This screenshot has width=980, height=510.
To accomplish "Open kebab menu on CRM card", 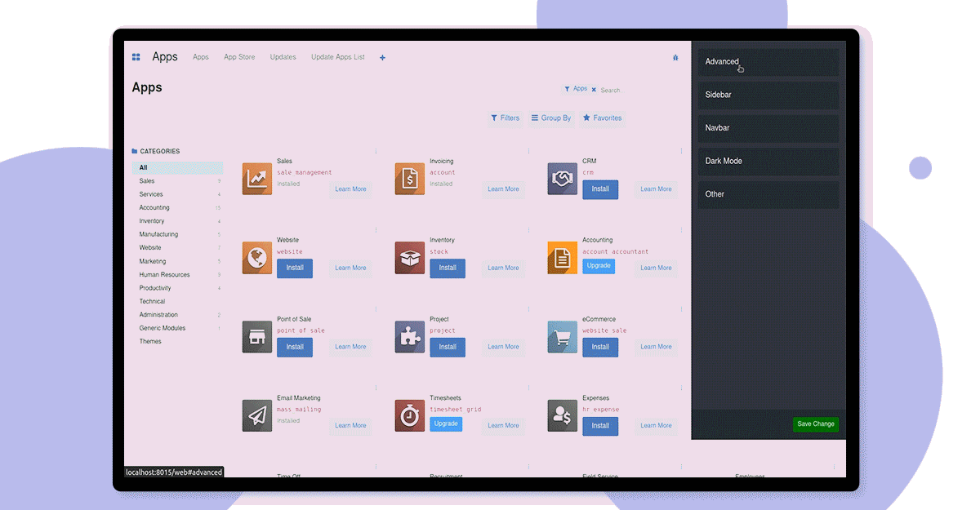I will [681, 151].
